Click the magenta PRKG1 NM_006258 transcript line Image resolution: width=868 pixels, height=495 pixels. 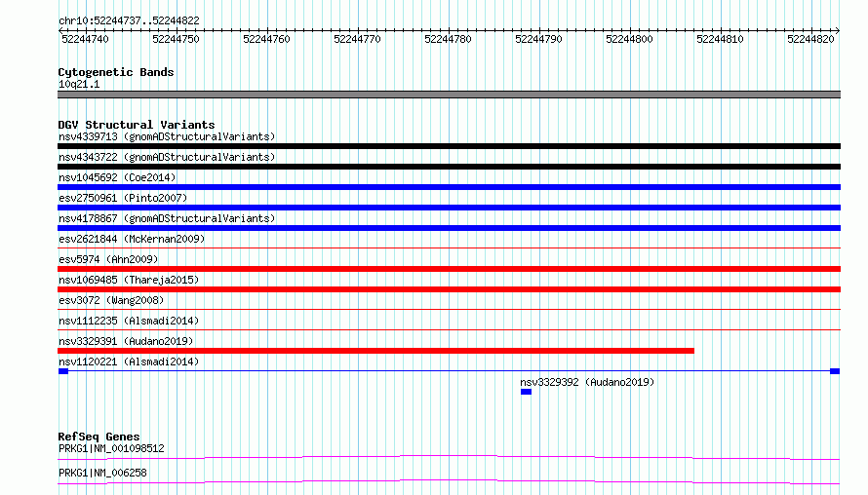point(449,481)
